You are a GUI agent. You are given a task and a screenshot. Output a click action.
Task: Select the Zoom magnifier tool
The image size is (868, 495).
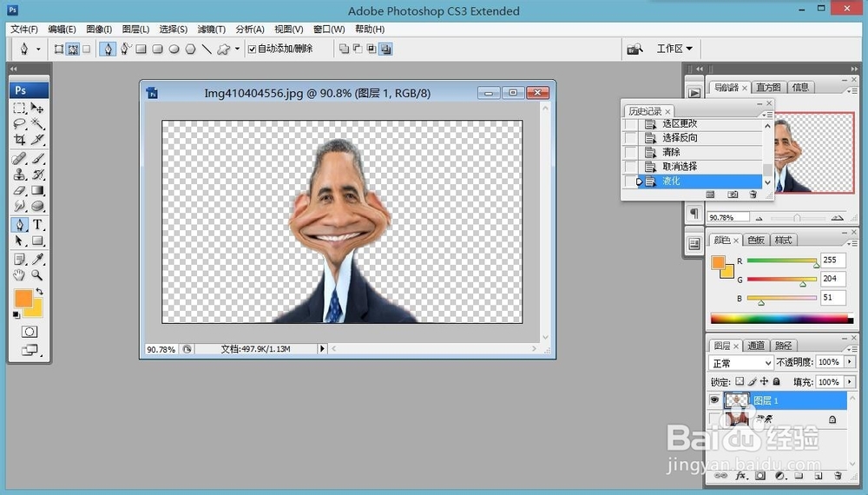pyautogui.click(x=37, y=274)
